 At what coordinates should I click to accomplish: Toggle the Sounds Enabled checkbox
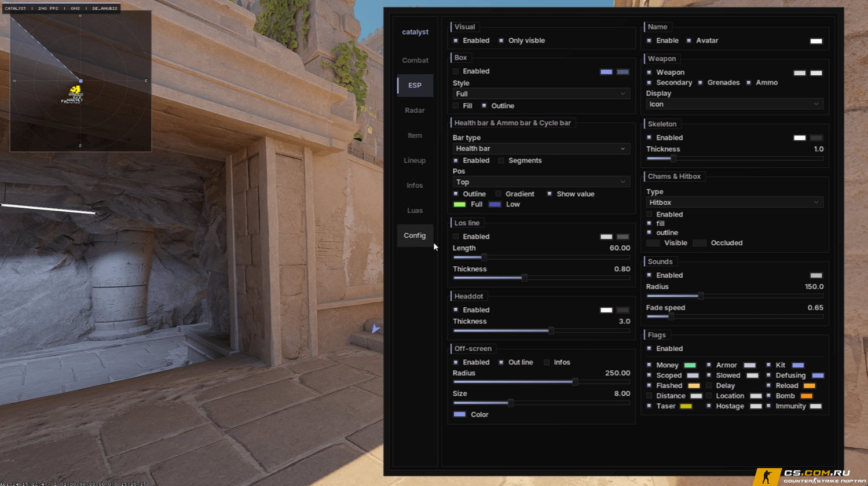pyautogui.click(x=649, y=275)
